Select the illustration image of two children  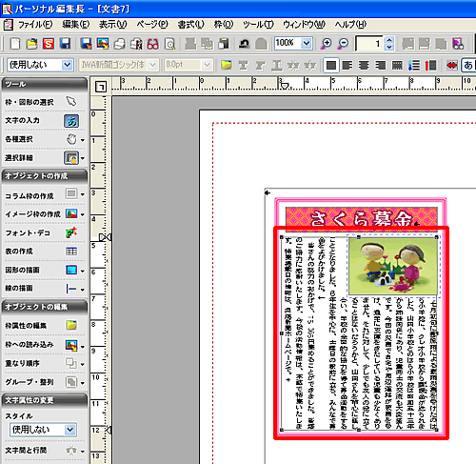click(x=393, y=266)
